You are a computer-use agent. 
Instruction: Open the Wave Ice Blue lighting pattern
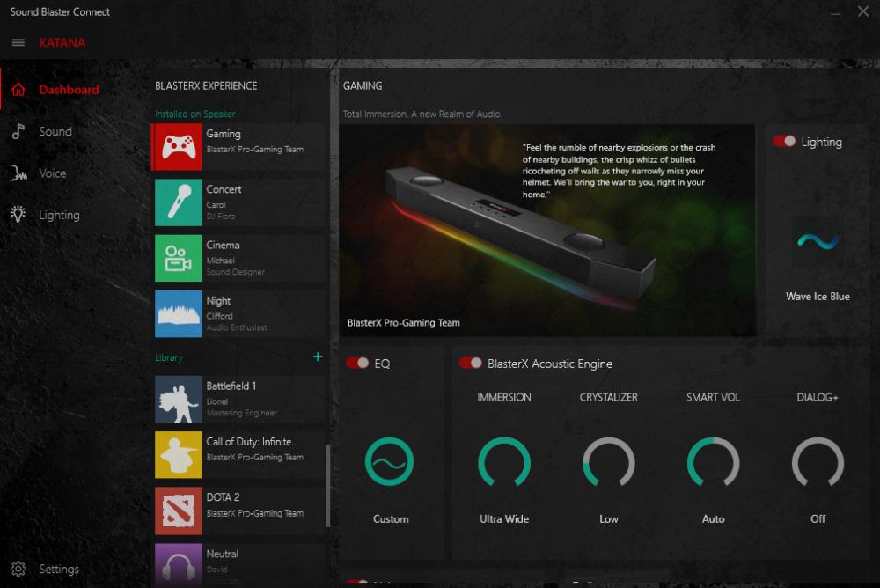(x=818, y=241)
